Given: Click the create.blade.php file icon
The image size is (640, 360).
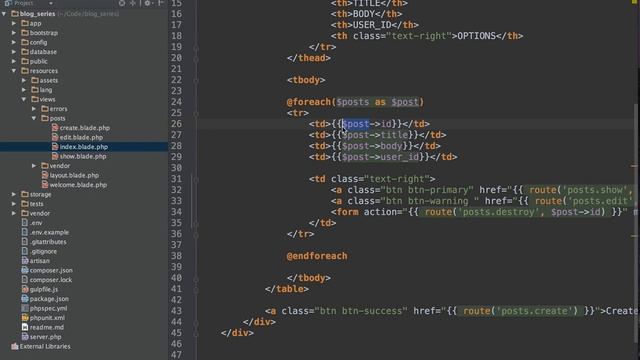Looking at the screenshot, I should (55, 128).
